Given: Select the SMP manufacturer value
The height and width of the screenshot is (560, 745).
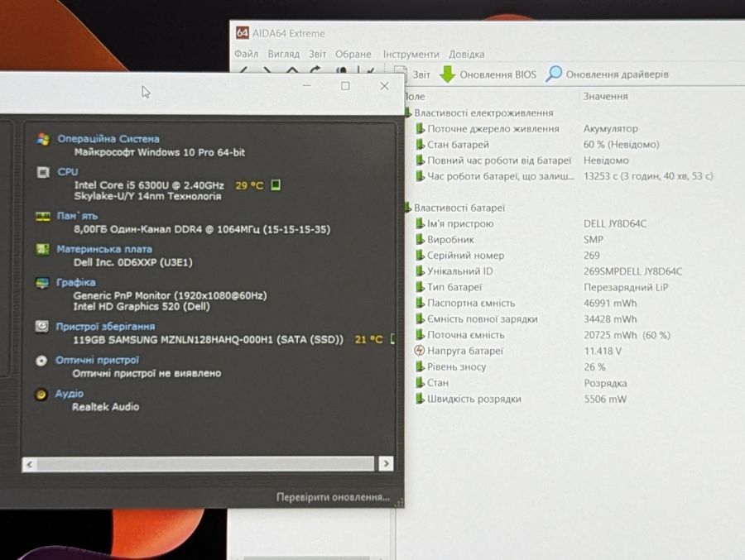Looking at the screenshot, I should [x=594, y=239].
